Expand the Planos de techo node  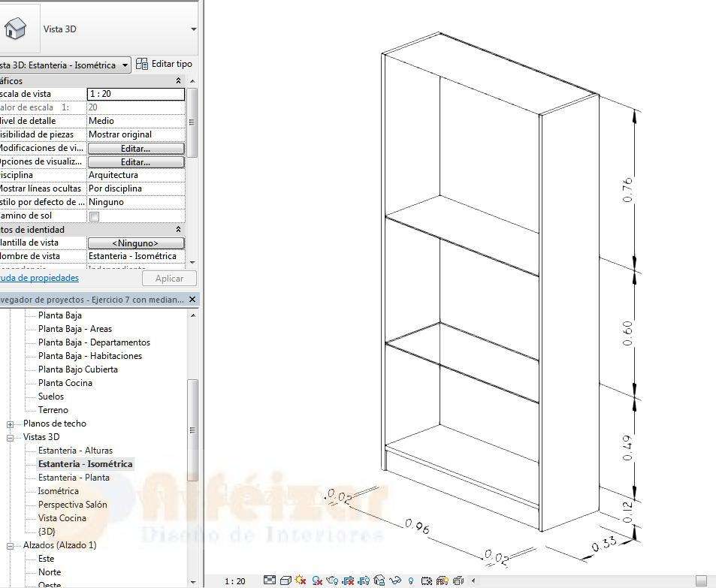click(x=11, y=424)
